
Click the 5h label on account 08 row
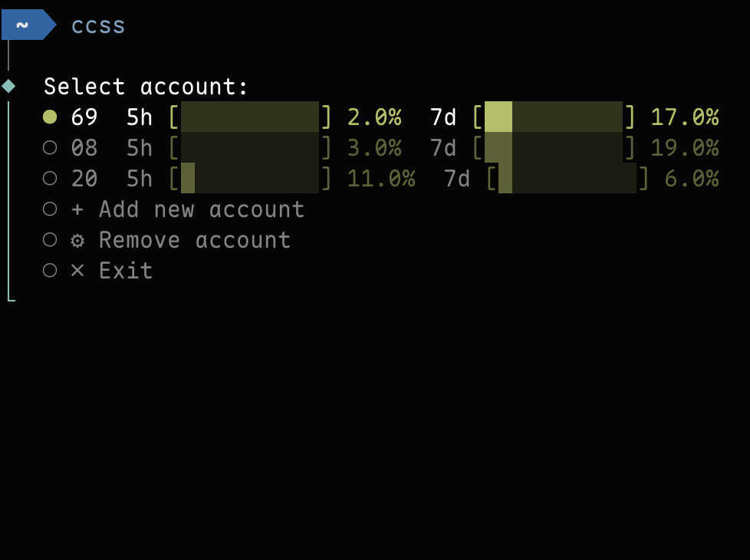coord(138,147)
